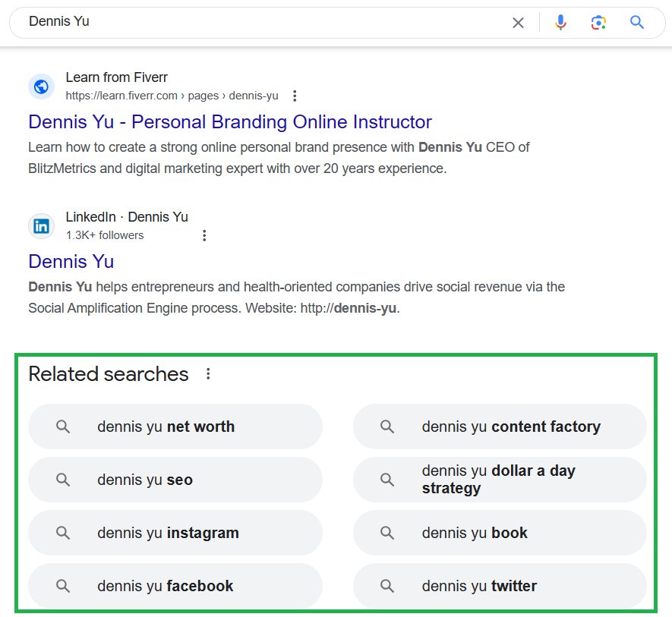
Task: Open Google Lens image search icon
Action: 598,22
